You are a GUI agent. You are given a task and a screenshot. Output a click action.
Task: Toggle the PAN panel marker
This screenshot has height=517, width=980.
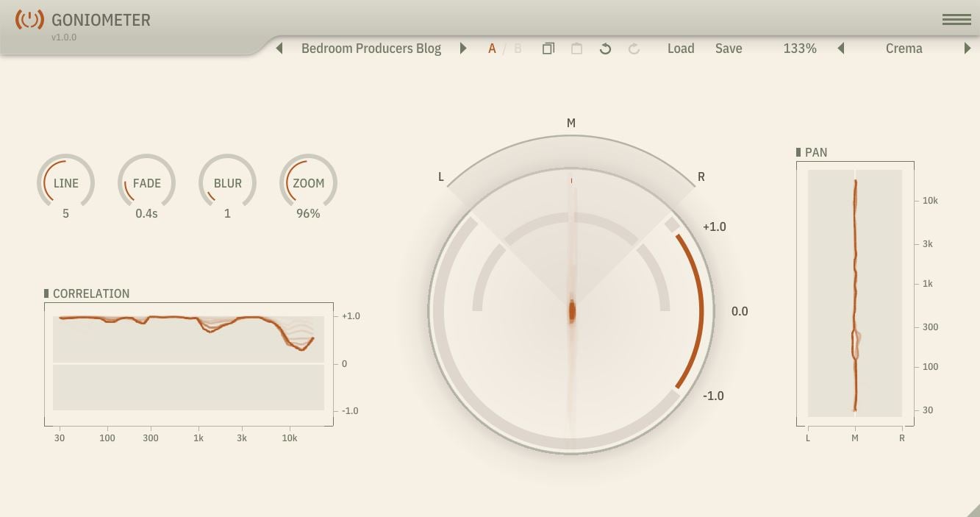click(x=799, y=152)
